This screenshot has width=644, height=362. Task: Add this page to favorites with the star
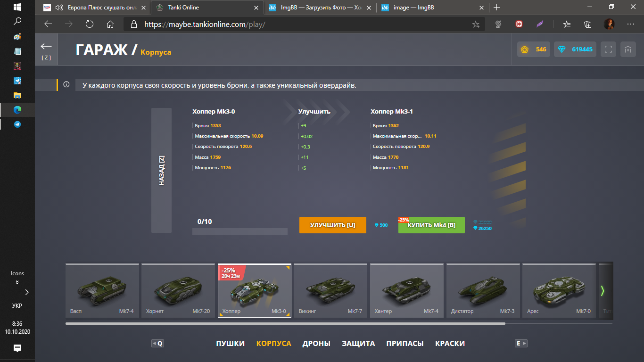[x=476, y=24]
